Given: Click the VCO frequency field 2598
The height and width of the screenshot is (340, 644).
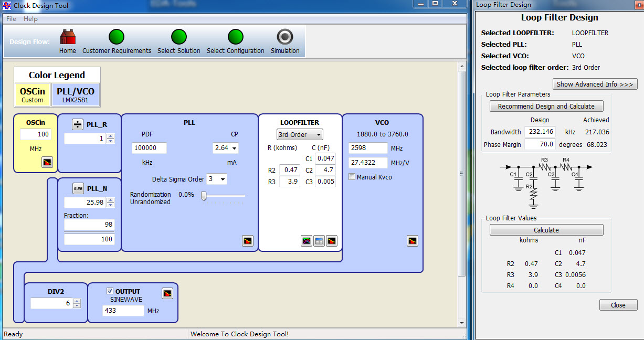Looking at the screenshot, I should point(368,148).
